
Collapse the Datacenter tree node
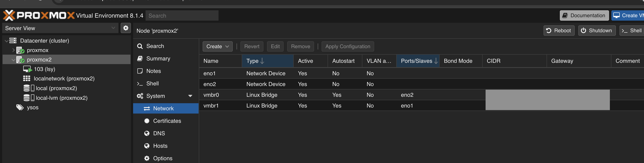coord(6,41)
